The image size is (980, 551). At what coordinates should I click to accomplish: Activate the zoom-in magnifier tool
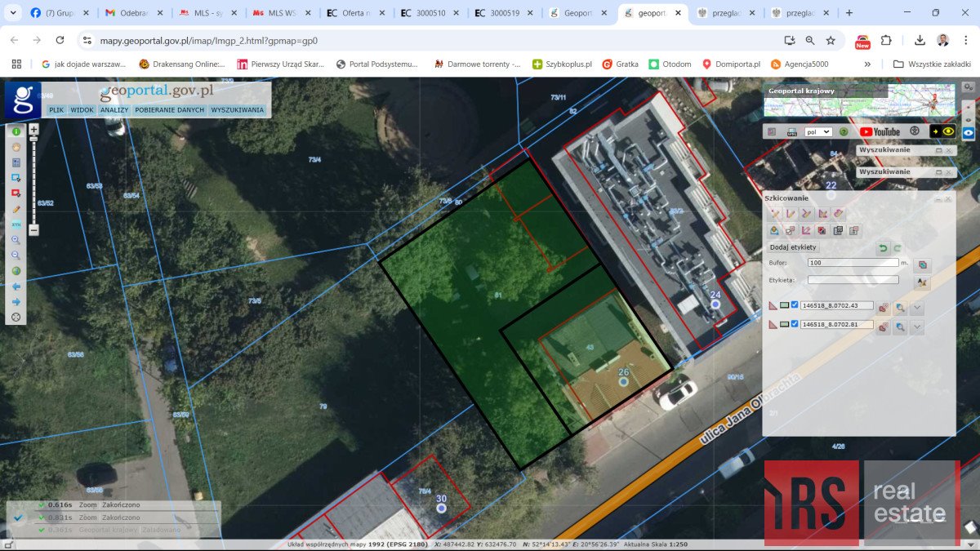[16, 238]
